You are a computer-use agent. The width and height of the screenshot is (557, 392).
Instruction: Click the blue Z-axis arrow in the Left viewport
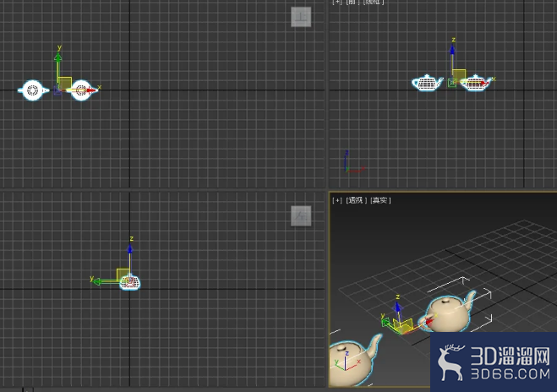click(x=130, y=248)
